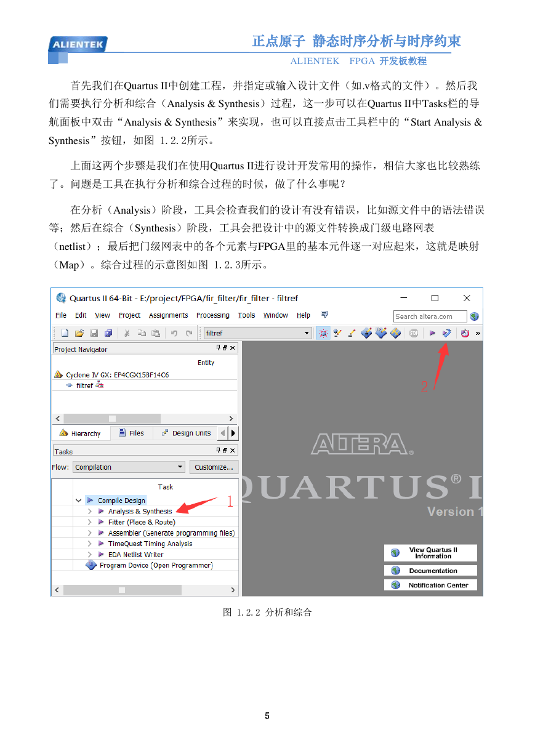Click Start Analysis & Synthesis toolbar icon

pos(447,333)
